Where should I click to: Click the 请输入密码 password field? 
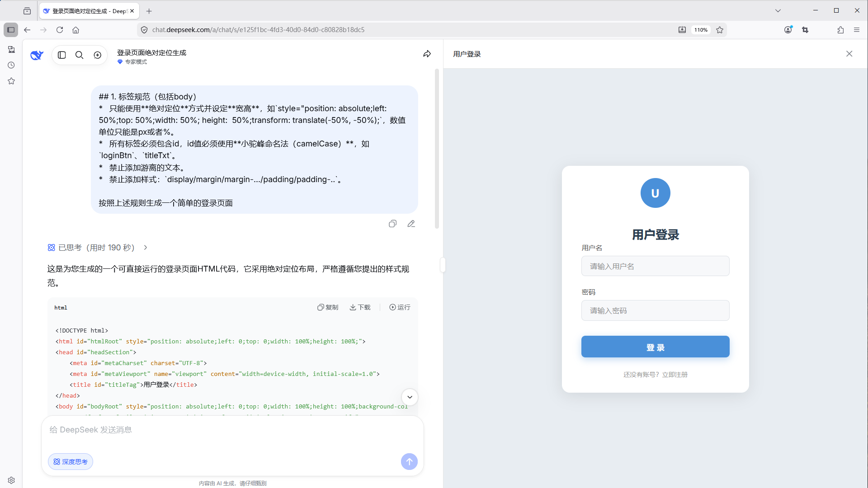655,310
